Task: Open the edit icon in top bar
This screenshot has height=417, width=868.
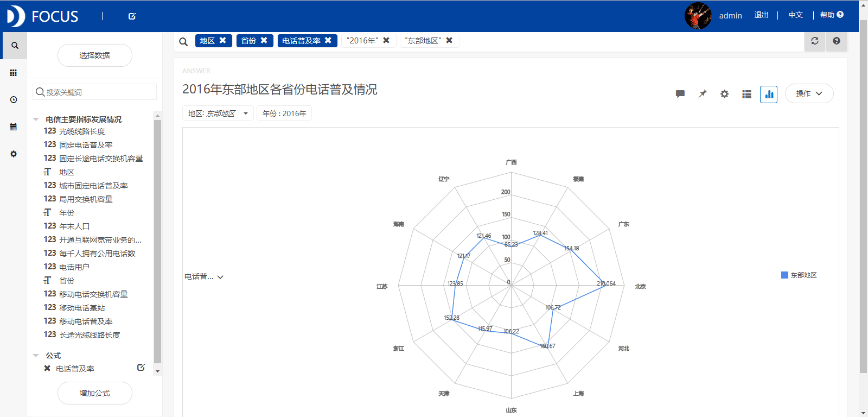Action: coord(132,16)
